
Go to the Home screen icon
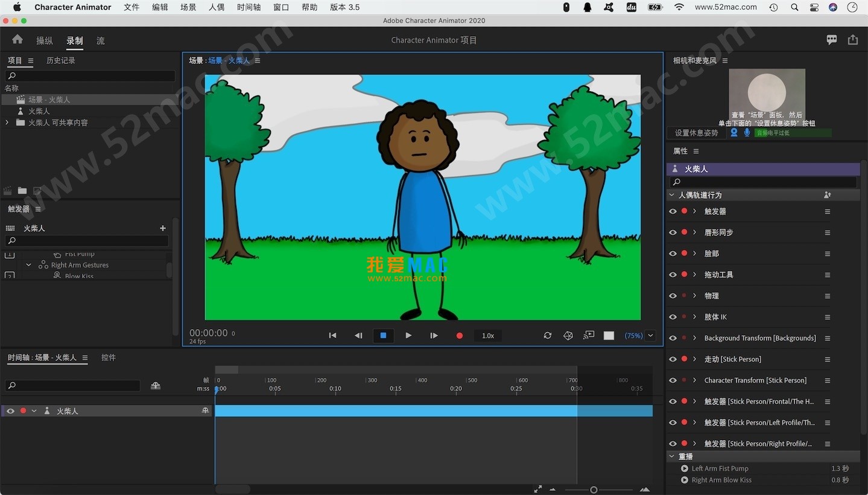coord(17,39)
